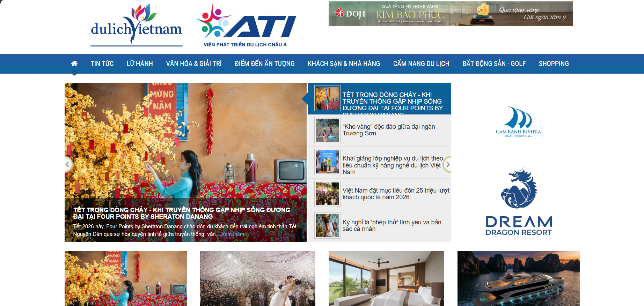This screenshot has width=644, height=306.
Task: Open the DOJI Kim Bảo Phúc banner
Action: pos(451,14)
